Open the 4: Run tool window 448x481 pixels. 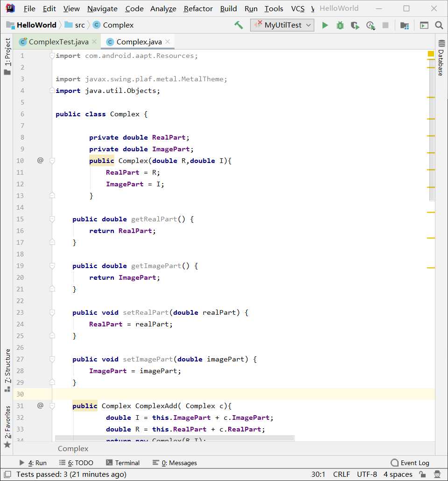coord(33,463)
